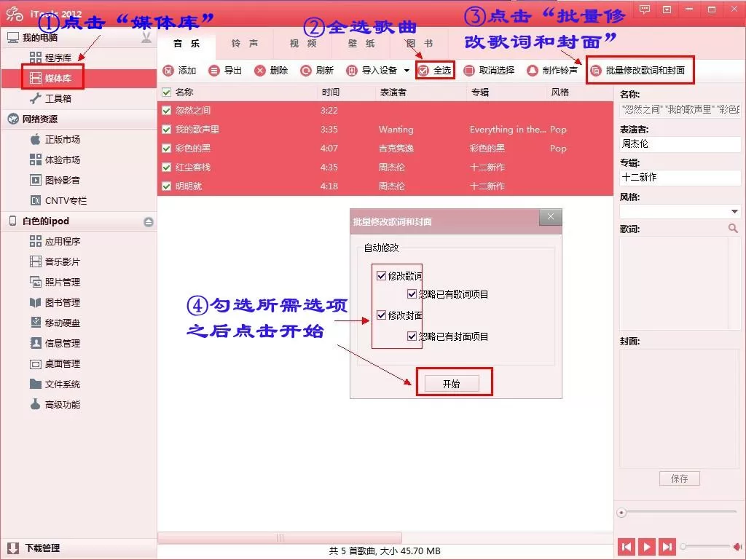Open the 风格 dropdown
The image size is (746, 560).
click(734, 211)
